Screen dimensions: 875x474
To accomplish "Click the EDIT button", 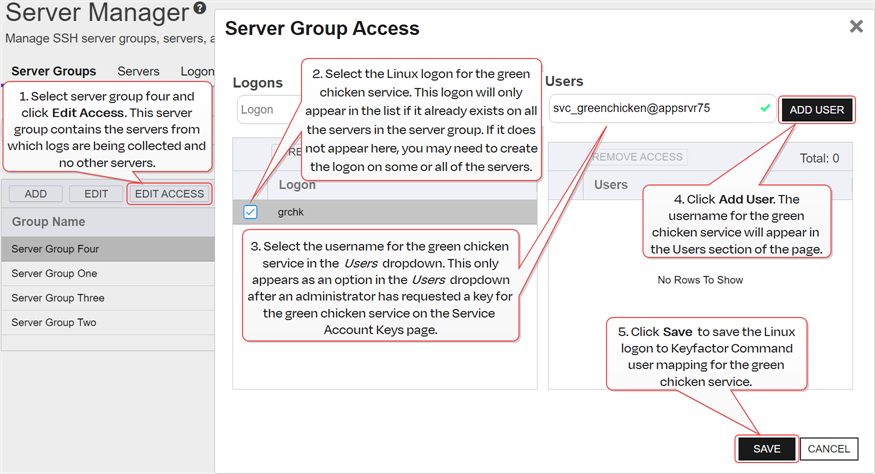I will pyautogui.click(x=96, y=194).
